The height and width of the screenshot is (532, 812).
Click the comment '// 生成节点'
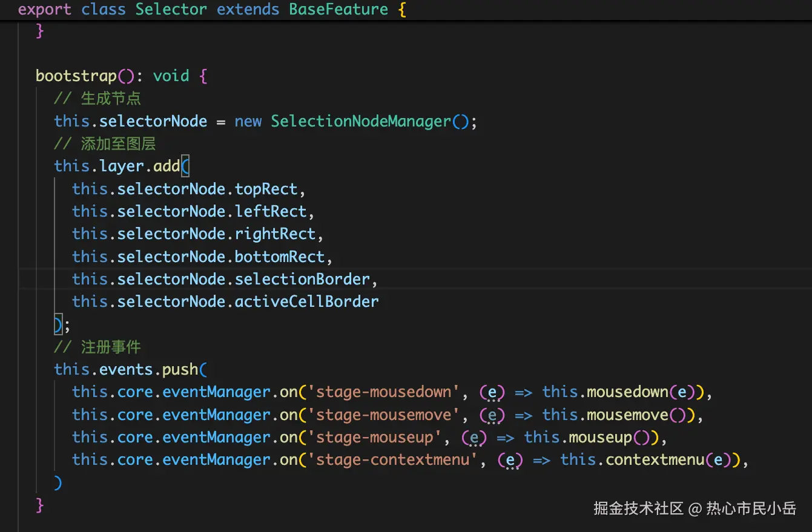click(x=97, y=99)
